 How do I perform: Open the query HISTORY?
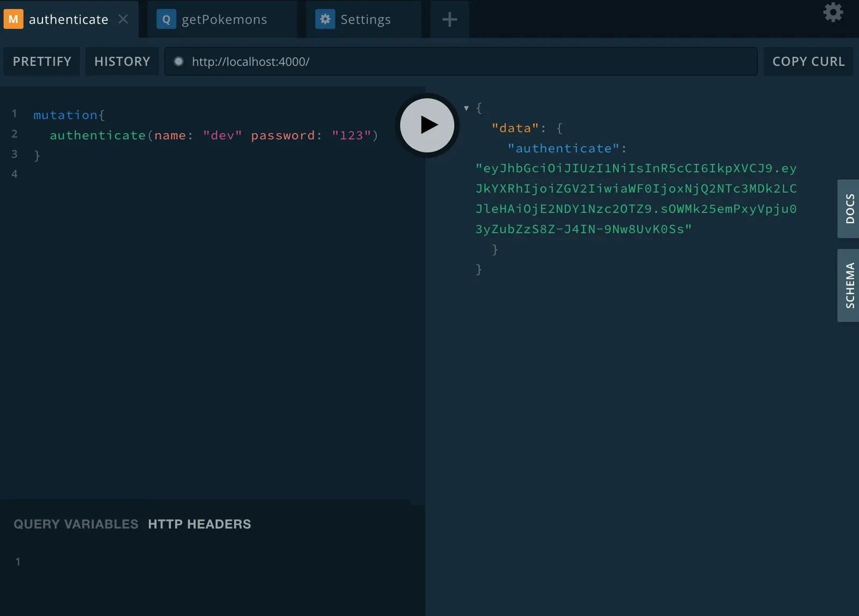coord(122,61)
